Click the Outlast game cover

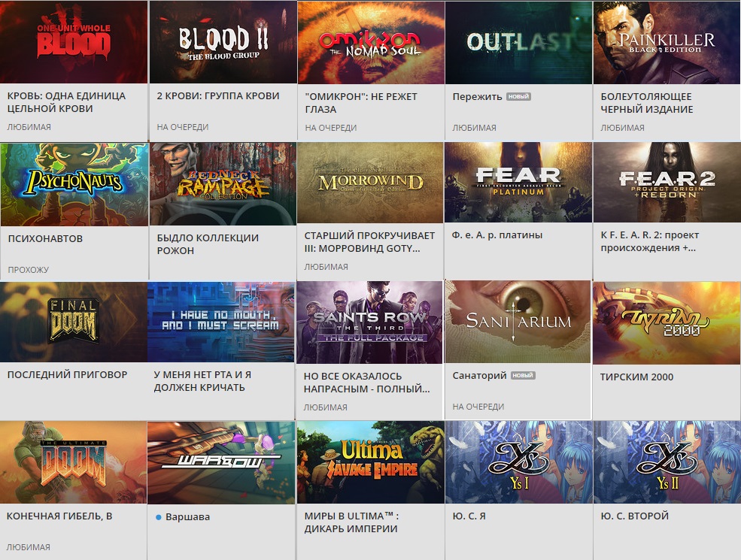518,43
